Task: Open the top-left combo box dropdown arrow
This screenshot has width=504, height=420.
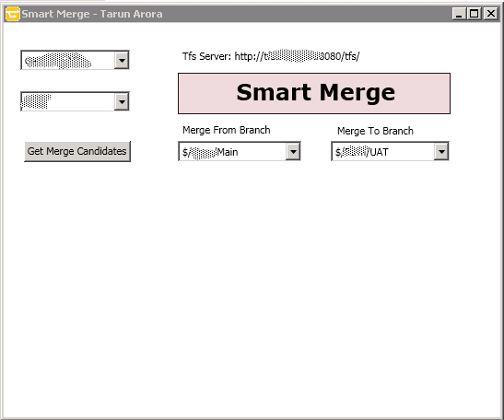Action: pos(122,60)
